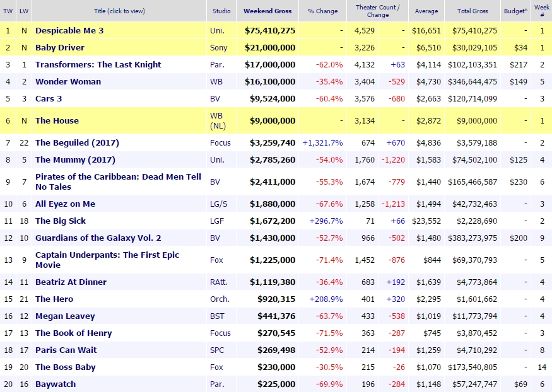Click BV studio in Cars 3 row

pyautogui.click(x=214, y=98)
